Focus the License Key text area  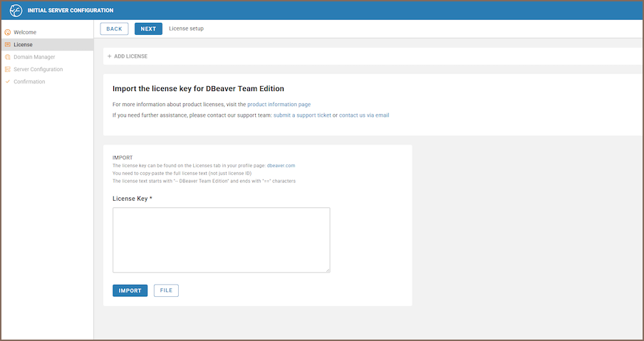[221, 239]
